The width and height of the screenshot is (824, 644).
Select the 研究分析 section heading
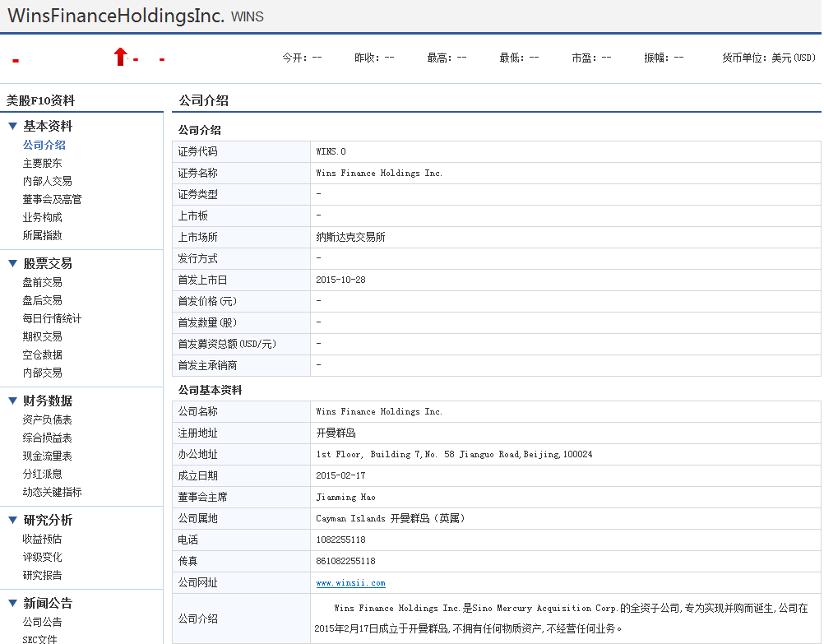(48, 520)
